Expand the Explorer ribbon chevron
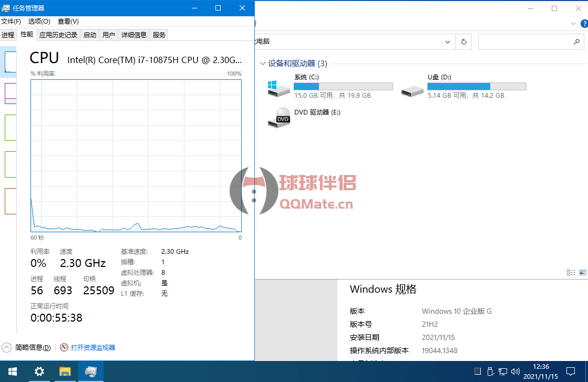This screenshot has height=382, width=588. (573, 24)
